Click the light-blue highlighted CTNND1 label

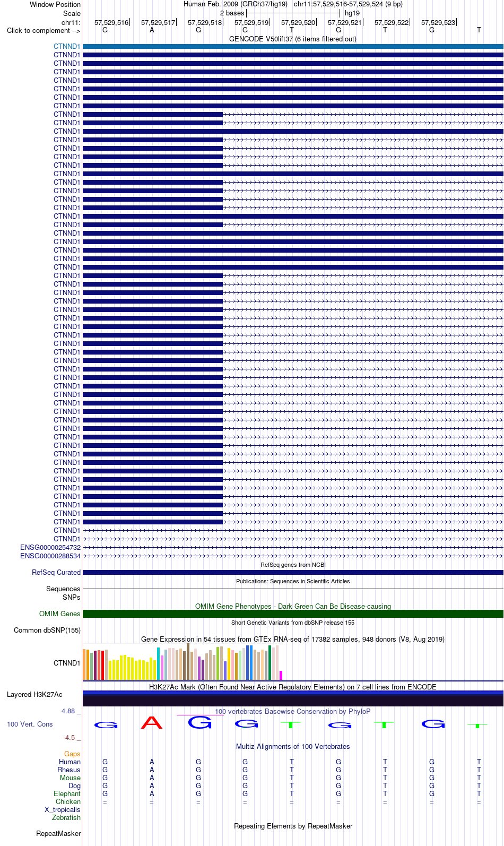(x=67, y=46)
